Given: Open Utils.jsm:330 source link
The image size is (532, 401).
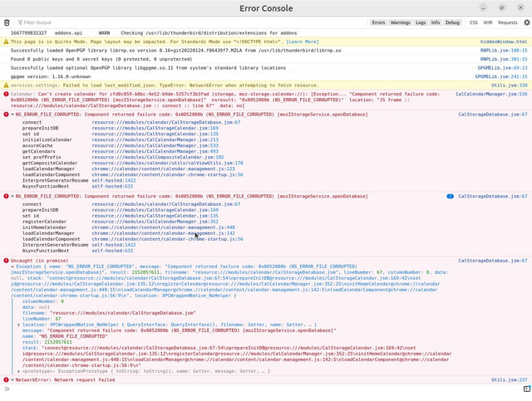Looking at the screenshot, I should 510,85.
